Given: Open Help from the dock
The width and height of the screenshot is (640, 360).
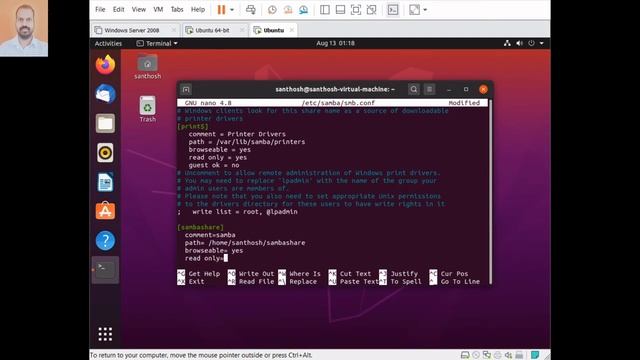Looking at the screenshot, I should point(105,240).
